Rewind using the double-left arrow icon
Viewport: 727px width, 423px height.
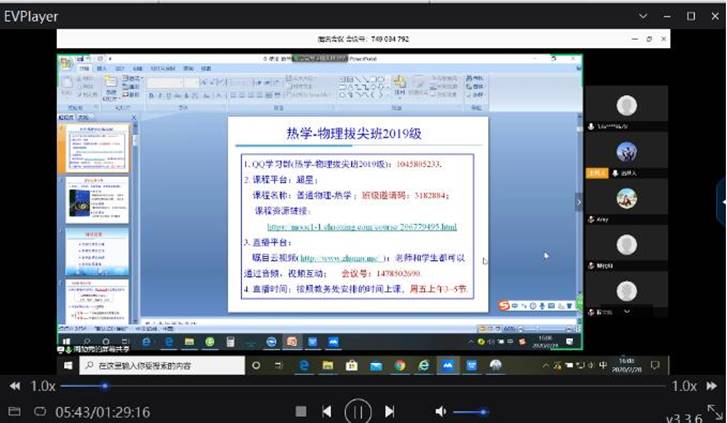[x=15, y=386]
